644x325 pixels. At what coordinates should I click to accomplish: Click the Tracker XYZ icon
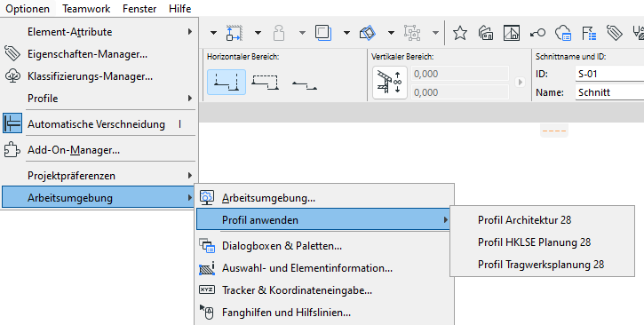(x=207, y=289)
